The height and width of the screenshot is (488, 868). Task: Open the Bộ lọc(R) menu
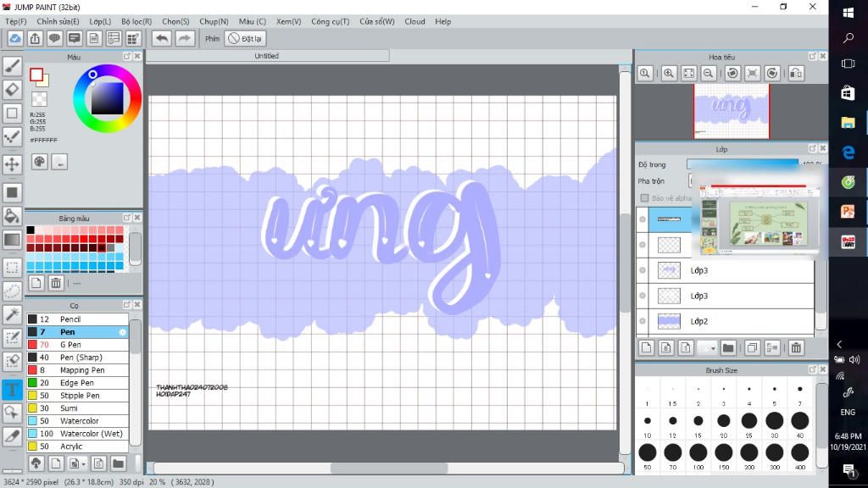[136, 21]
